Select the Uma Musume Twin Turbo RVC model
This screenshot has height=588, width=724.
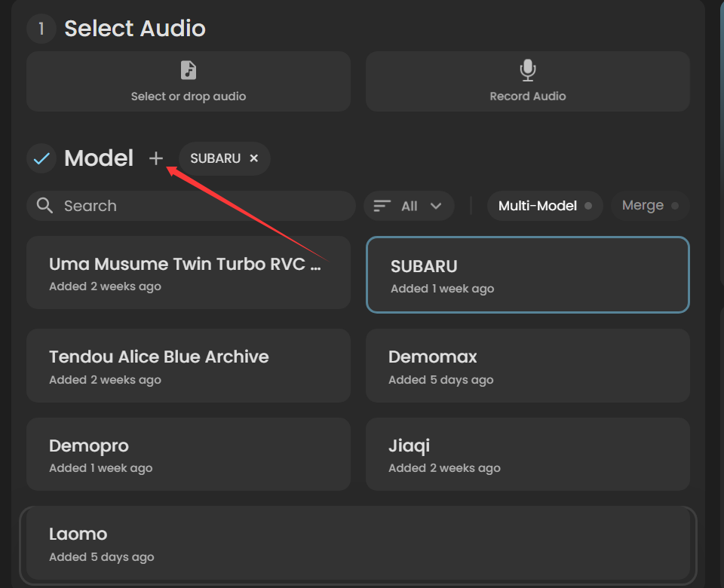[x=189, y=273]
